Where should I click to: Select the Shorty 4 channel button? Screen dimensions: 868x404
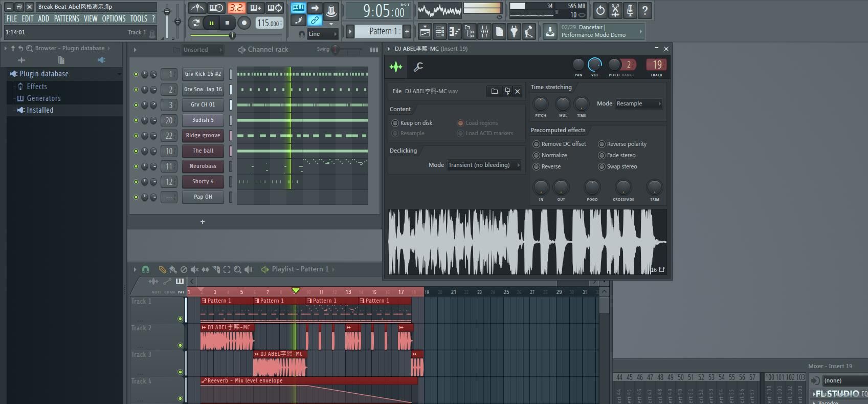click(x=203, y=182)
